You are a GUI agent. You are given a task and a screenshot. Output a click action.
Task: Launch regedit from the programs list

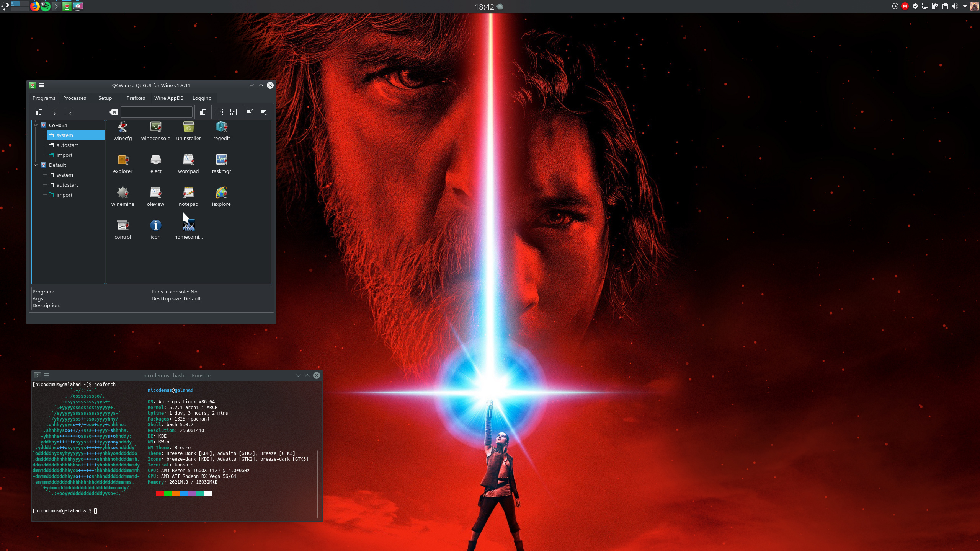pyautogui.click(x=221, y=127)
